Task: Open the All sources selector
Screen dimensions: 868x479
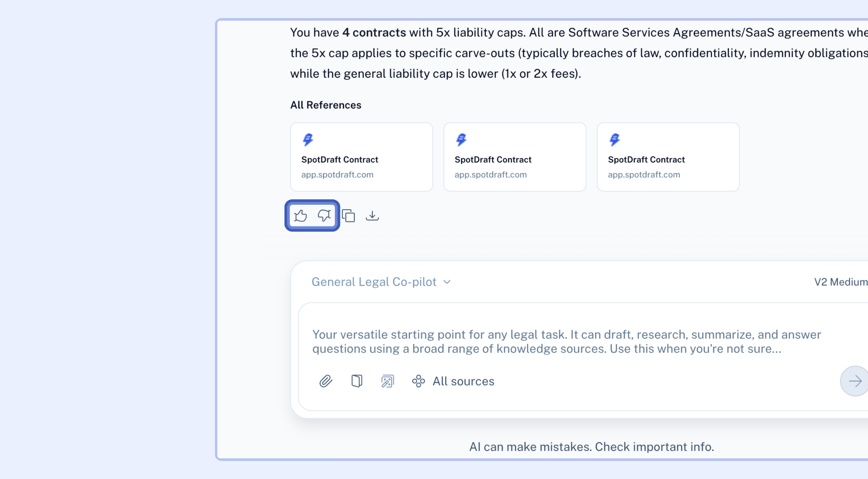Action: [x=453, y=381]
